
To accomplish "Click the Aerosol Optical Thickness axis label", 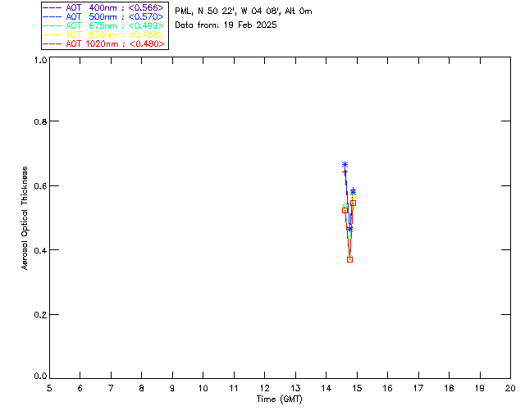I will click(24, 218).
